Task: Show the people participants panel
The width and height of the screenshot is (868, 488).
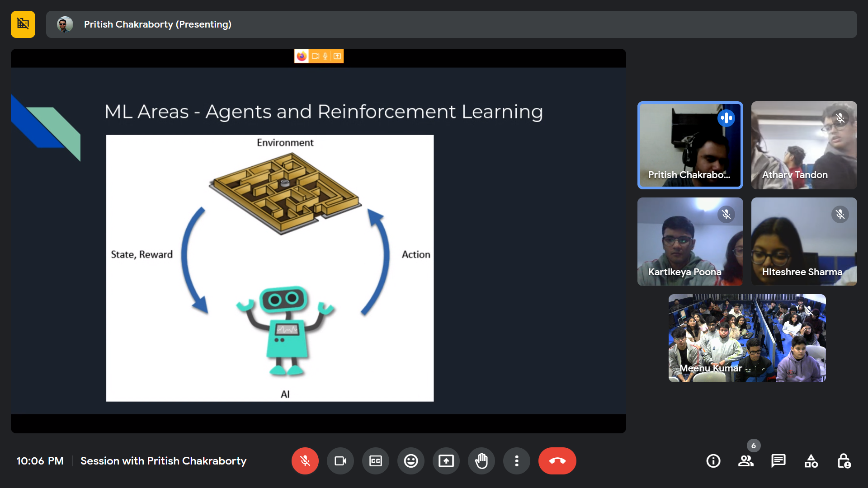Action: (746, 461)
